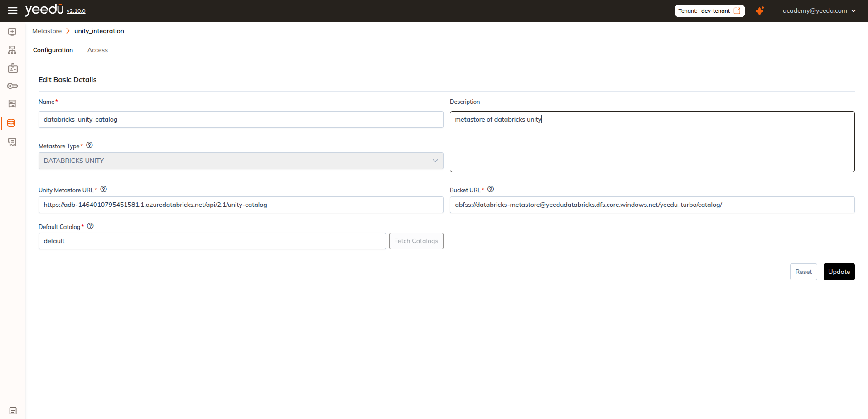Select the orange database Metastore sidebar icon
This screenshot has height=419, width=868.
tap(12, 123)
